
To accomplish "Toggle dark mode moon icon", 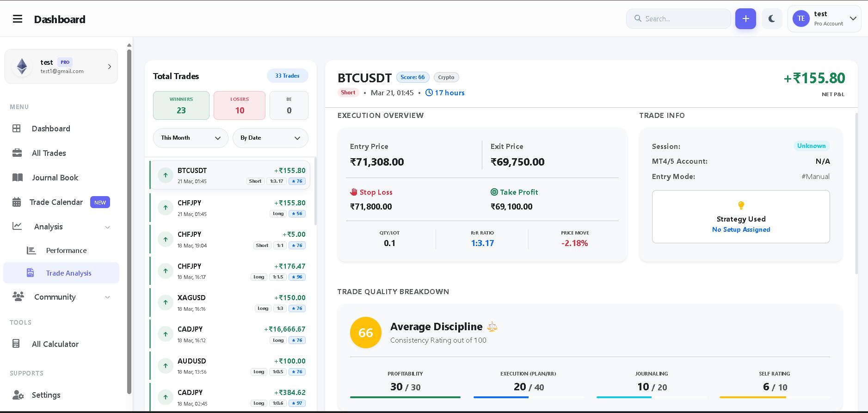I will 771,18.
